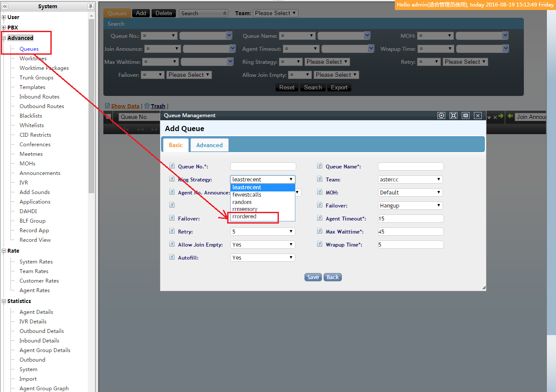
Task: Click help icon beside Queue No. field
Action: [172, 166]
